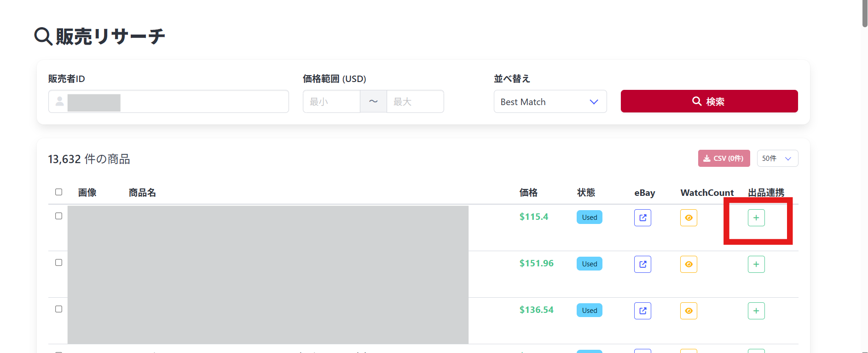Open eBay link for $136.54 item
This screenshot has height=353, width=868.
(642, 311)
